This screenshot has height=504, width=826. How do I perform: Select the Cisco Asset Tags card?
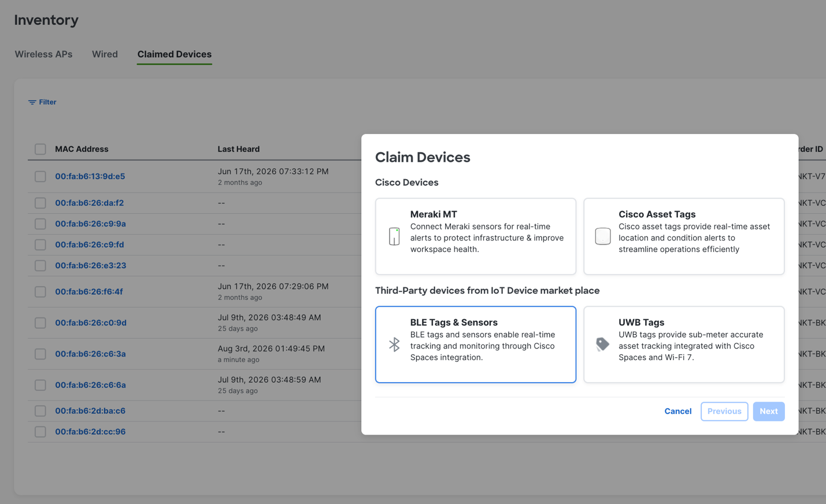684,236
